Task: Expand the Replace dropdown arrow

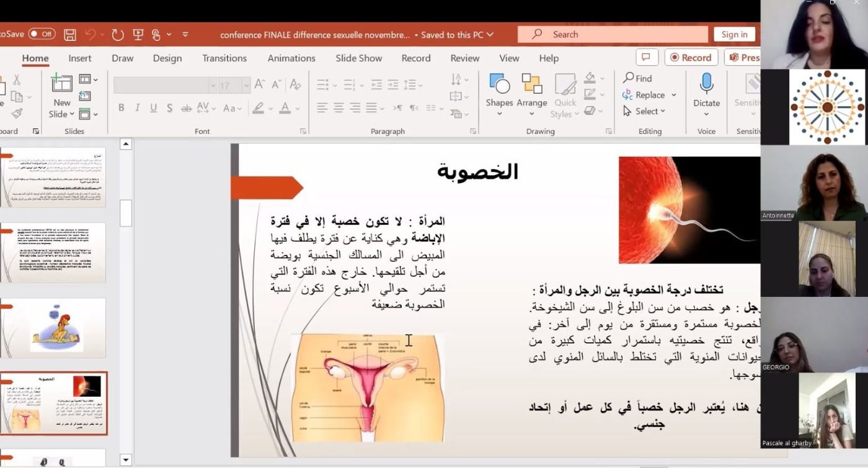Action: 673,95
